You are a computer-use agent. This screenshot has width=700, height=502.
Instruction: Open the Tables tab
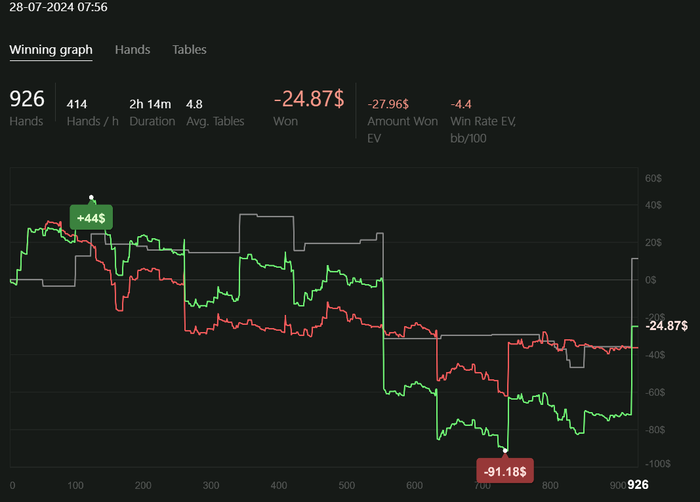(189, 49)
